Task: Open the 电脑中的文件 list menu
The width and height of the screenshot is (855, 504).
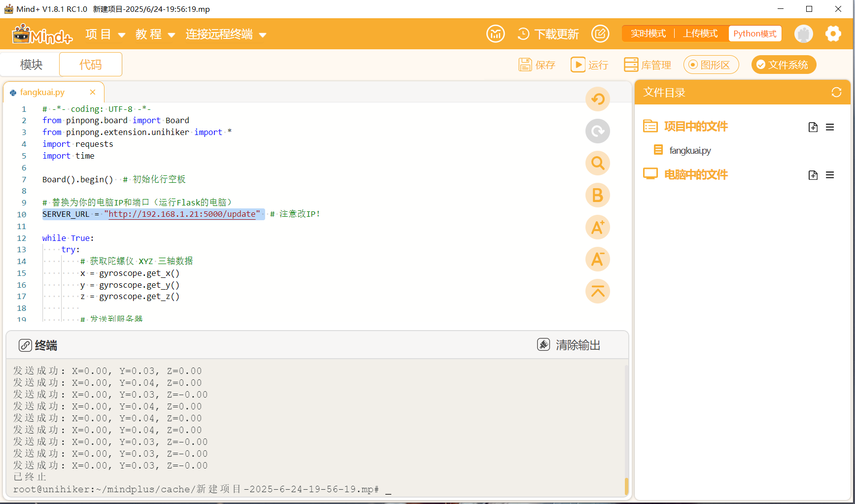Action: 830,175
